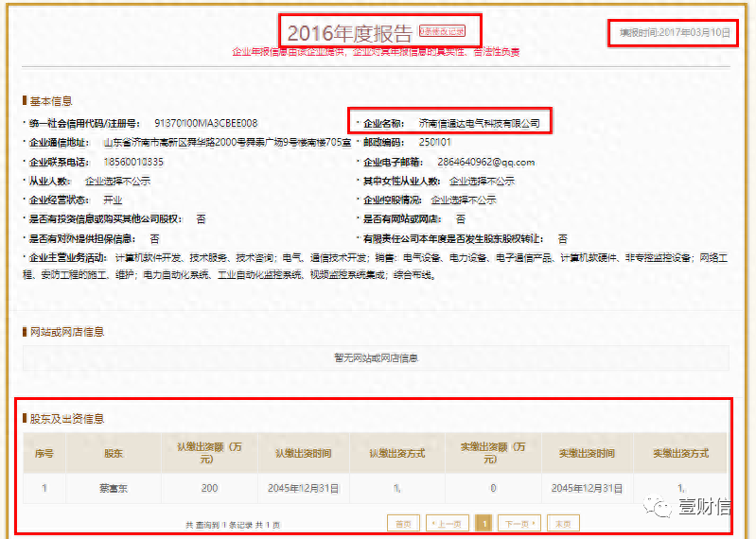Click subscribed capital value 200
The image size is (756, 539).
[x=209, y=489]
